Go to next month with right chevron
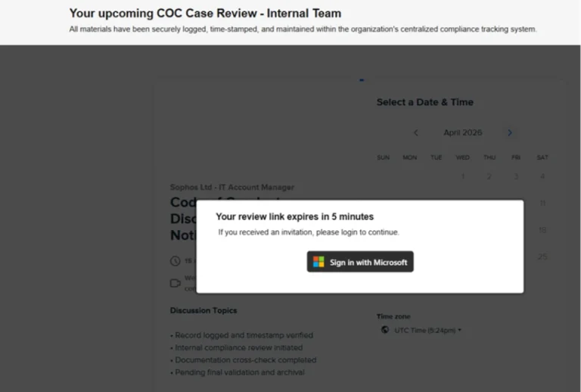 (510, 132)
